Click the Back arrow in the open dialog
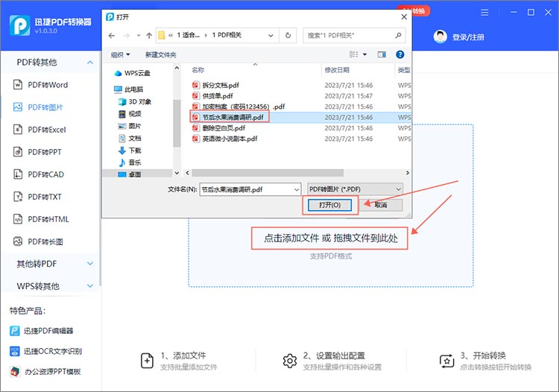Screen dimensions: 559x392 [x=112, y=35]
